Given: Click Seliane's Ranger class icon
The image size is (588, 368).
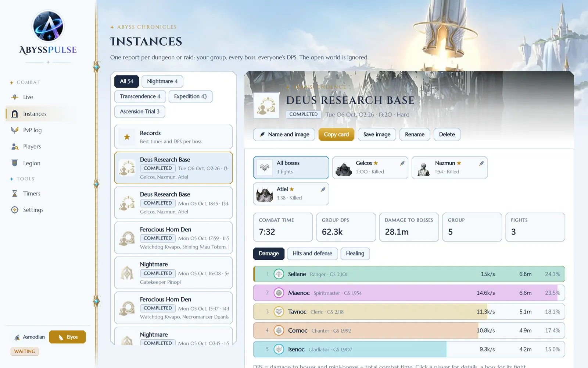Looking at the screenshot, I should (x=279, y=274).
